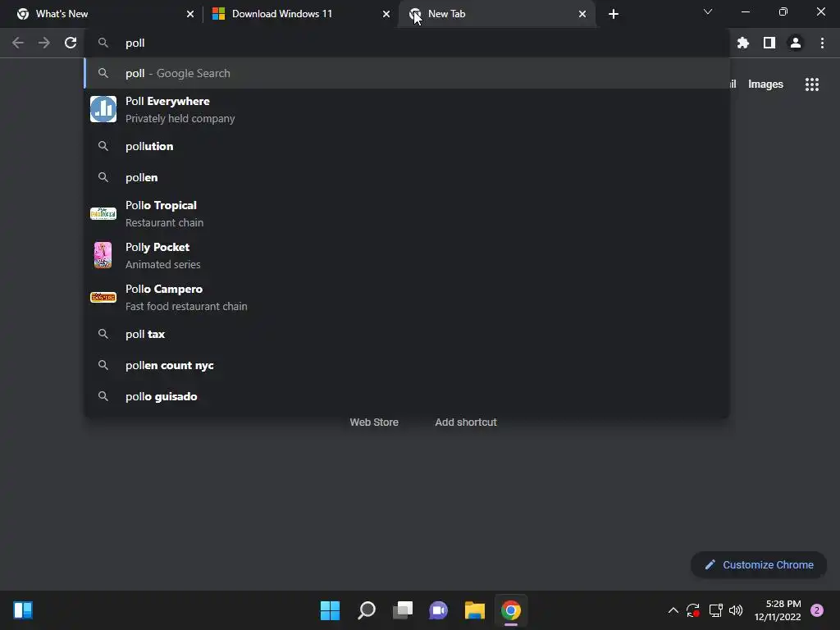Open a new tab with plus button
This screenshot has height=630, width=840.
tap(614, 14)
